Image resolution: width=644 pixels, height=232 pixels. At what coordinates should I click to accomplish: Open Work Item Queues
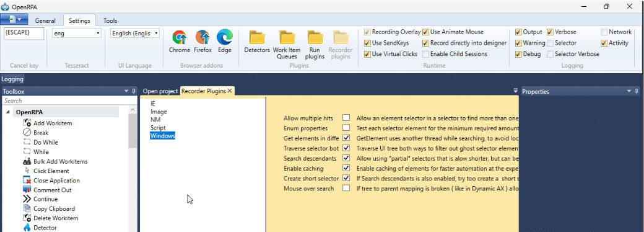[287, 45]
